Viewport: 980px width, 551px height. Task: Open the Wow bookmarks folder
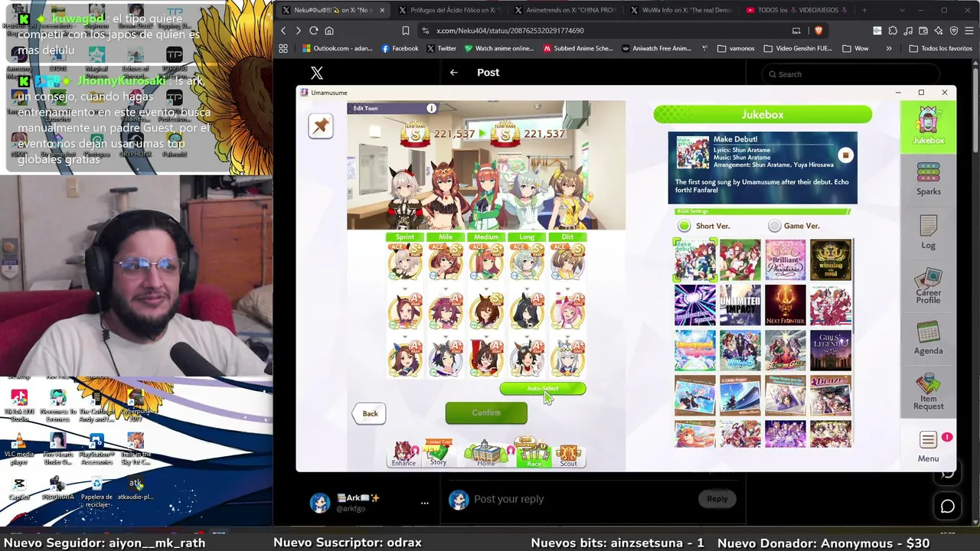pyautogui.click(x=854, y=48)
